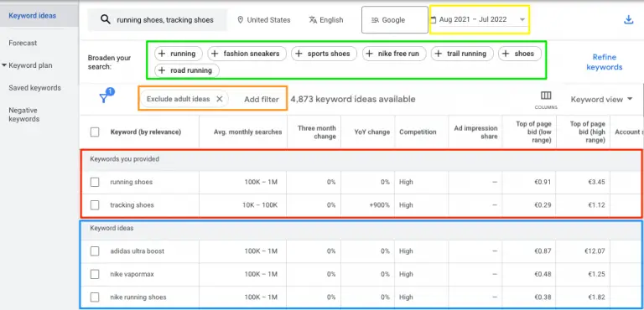Screen dimensions: 644x310
Task: Sort by Three month change column
Action: [317, 132]
